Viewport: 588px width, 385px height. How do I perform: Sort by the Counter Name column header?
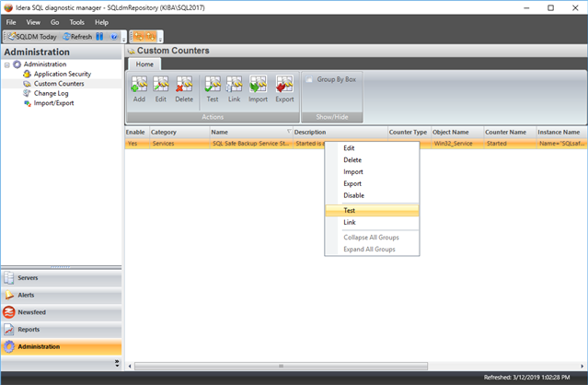pos(510,132)
